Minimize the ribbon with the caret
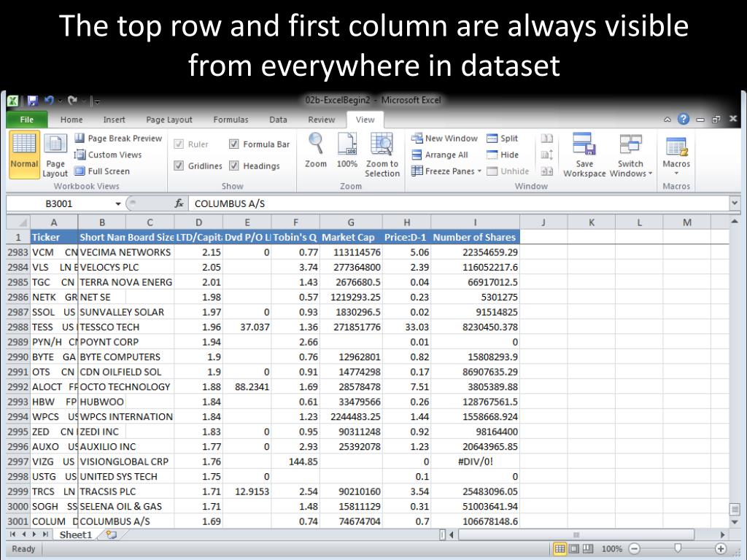 point(667,120)
